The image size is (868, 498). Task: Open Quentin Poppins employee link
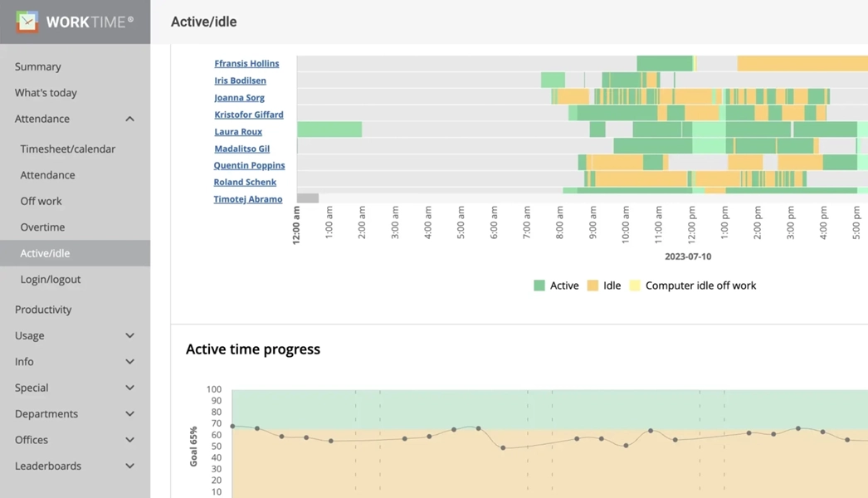click(249, 165)
